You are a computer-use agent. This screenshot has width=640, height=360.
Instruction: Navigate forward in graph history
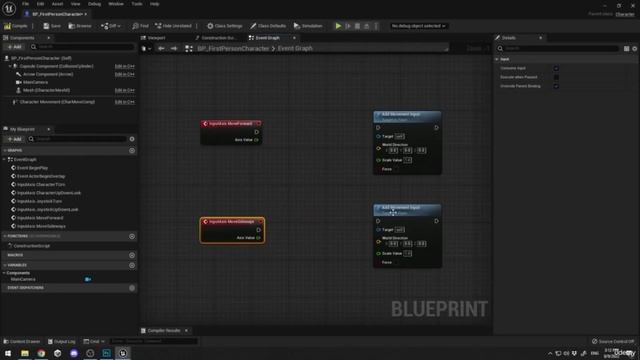point(174,48)
